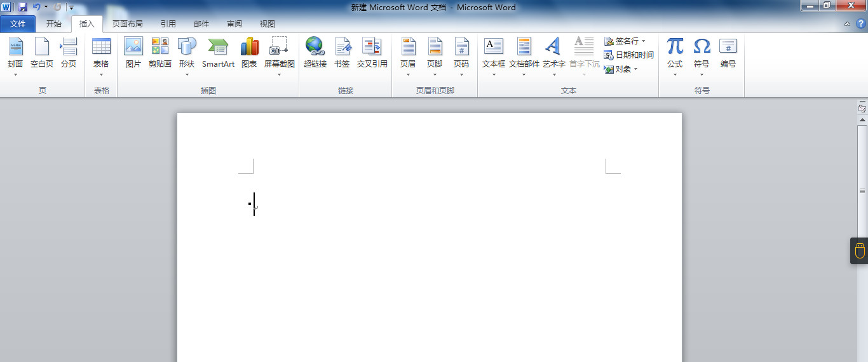Open the screenshot (屏幕截图) tool
Viewport: 868px width, 362px height.
click(x=280, y=56)
